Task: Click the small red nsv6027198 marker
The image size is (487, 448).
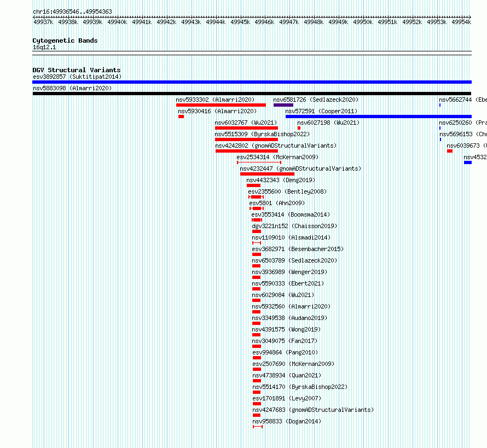Action: click(x=299, y=128)
